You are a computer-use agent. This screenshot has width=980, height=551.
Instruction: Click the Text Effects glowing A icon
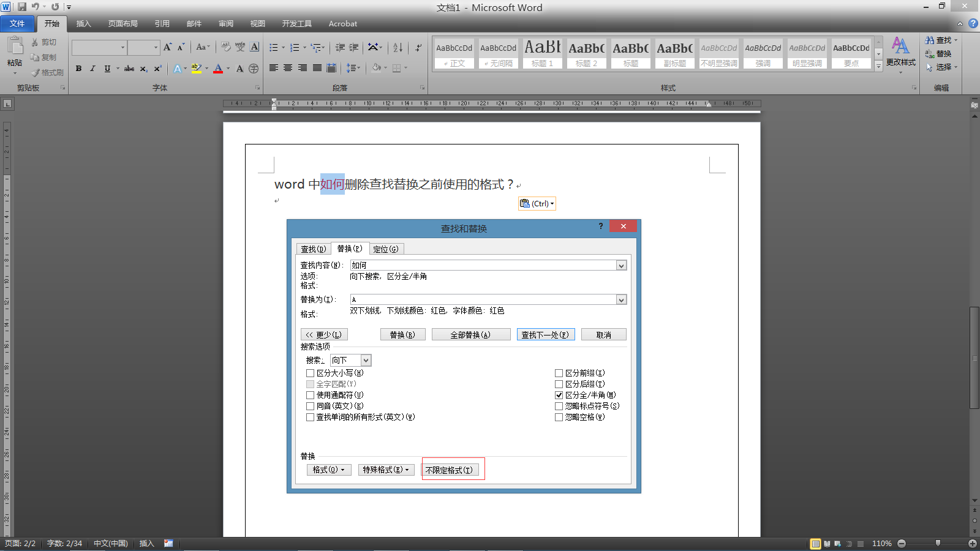(x=177, y=69)
